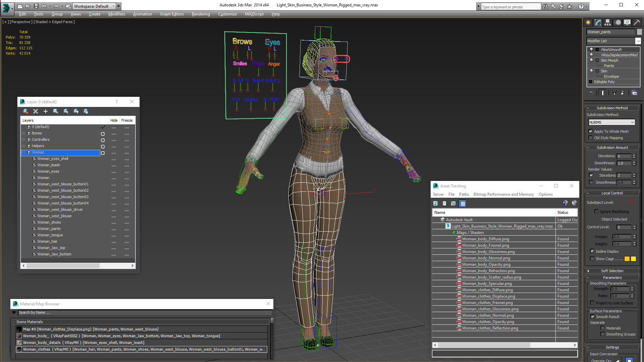Viewport: 644px width, 362px height.
Task: Click Freeze All Layers snowflake icon
Action: click(86, 111)
